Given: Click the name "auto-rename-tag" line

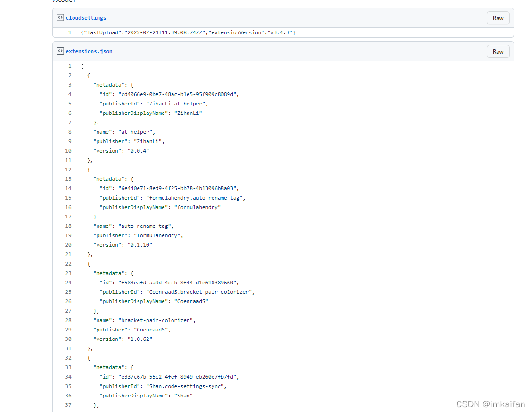Looking at the screenshot, I should [x=133, y=226].
